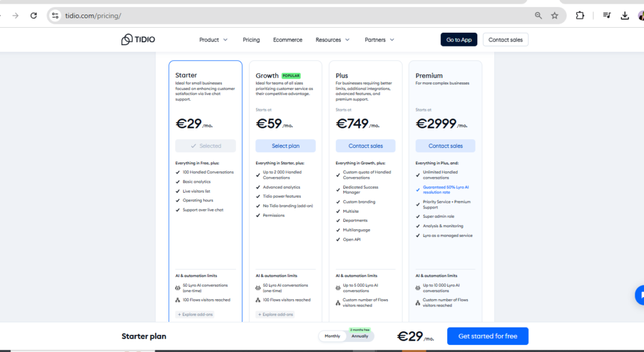
Task: Click the €749 Plus price
Action: tap(352, 123)
